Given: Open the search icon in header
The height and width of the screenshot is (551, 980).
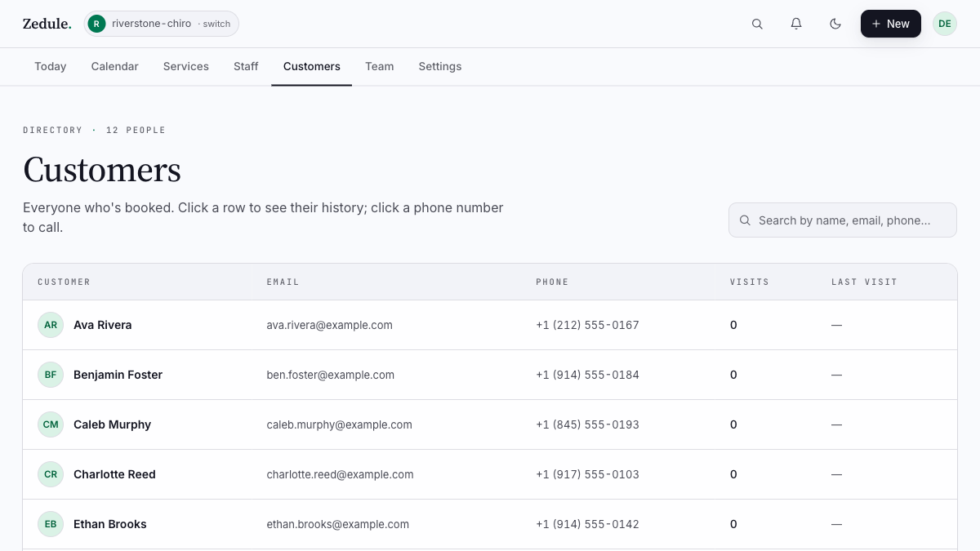Looking at the screenshot, I should click(757, 24).
